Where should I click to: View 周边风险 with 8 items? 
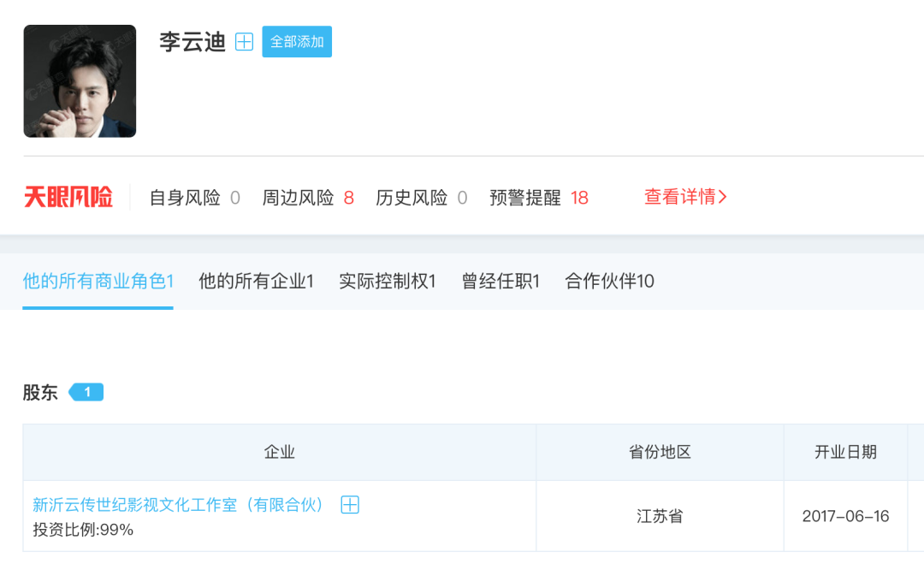tap(308, 198)
